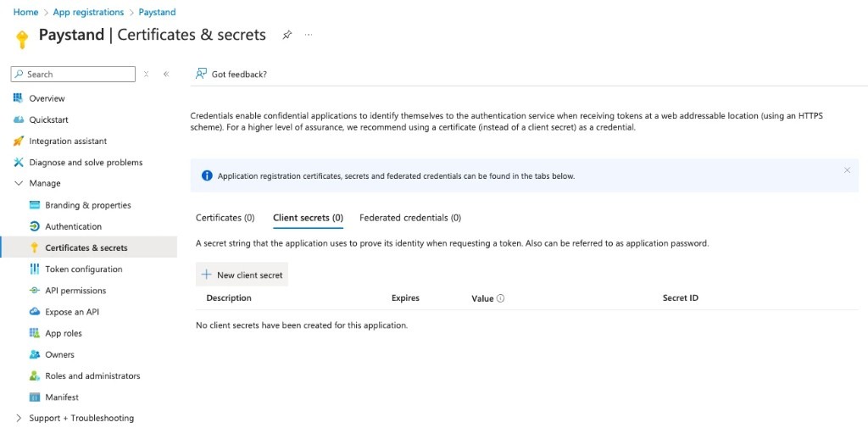Screen dimensions: 868x439
Task: Click the Integration assistant rocket icon
Action: (19, 142)
